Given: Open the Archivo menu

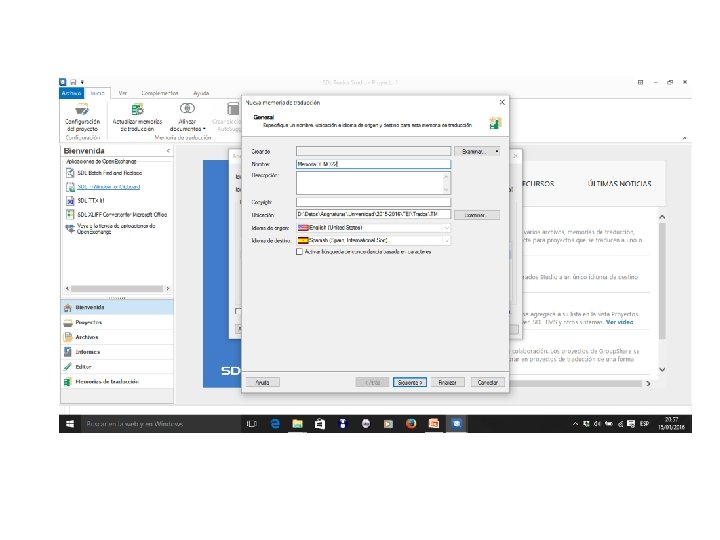Looking at the screenshot, I should (72, 93).
